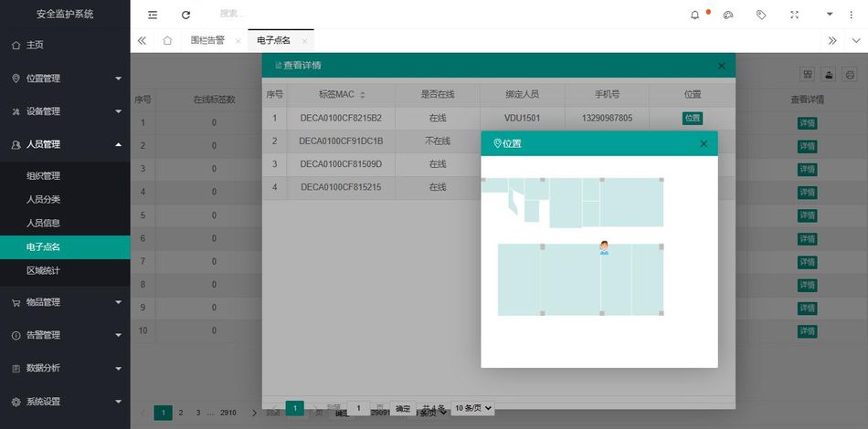Click the 确定 pagination button
The image size is (868, 429).
(x=402, y=408)
